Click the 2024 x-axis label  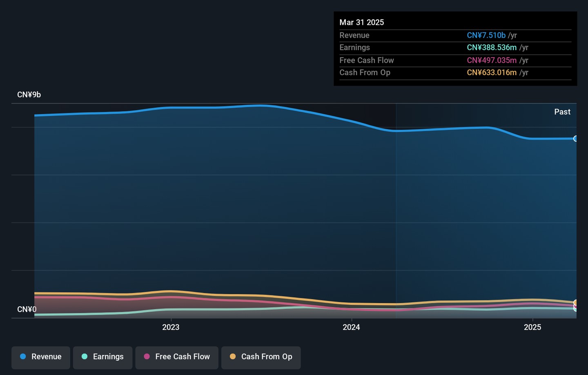[x=351, y=327]
